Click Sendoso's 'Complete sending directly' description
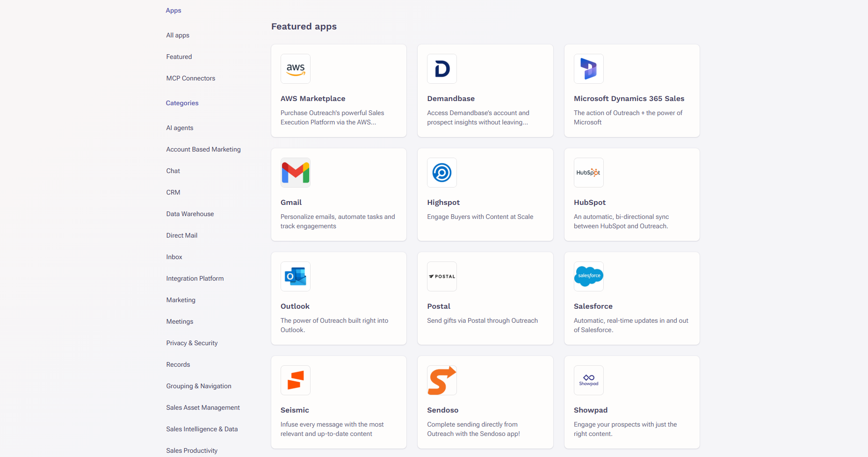Image resolution: width=868 pixels, height=457 pixels. (x=474, y=429)
